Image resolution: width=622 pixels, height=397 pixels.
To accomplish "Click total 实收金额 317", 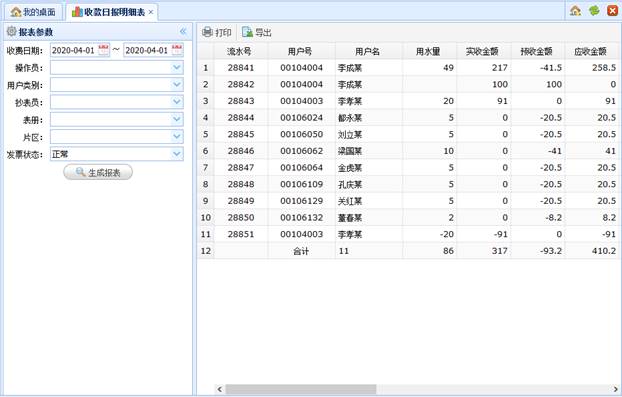I will click(x=499, y=251).
